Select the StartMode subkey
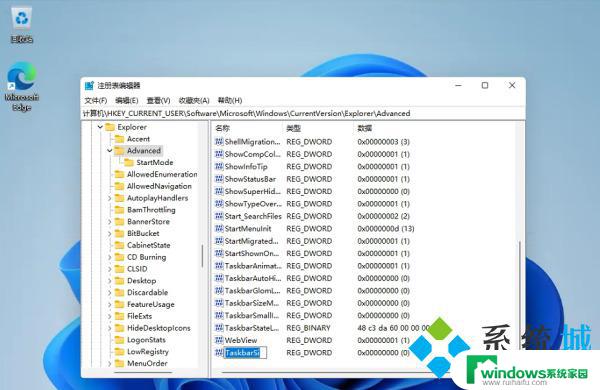This screenshot has width=600, height=390. click(149, 163)
